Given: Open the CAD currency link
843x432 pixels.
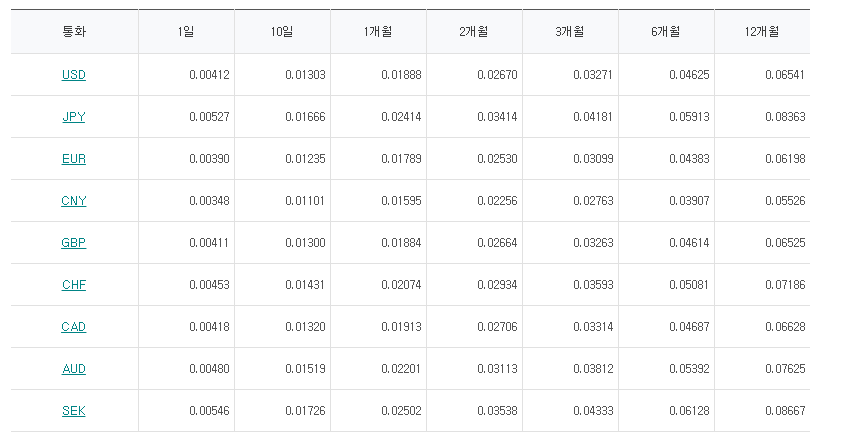Looking at the screenshot, I should 74,326.
